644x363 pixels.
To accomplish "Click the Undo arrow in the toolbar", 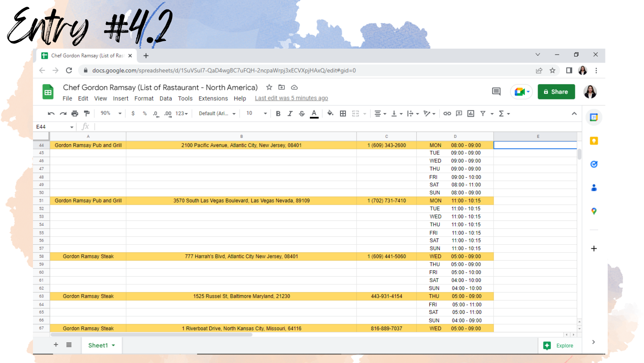I will pos(51,114).
